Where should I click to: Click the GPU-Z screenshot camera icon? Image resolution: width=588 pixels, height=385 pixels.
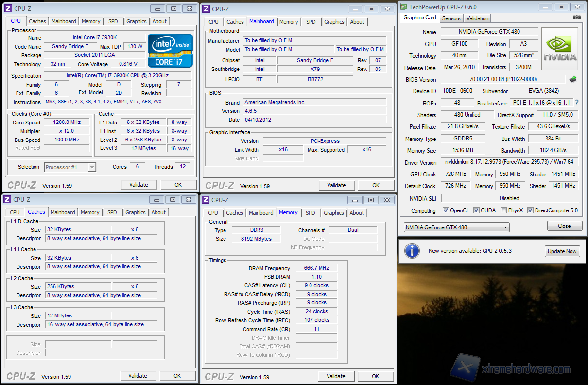[576, 17]
